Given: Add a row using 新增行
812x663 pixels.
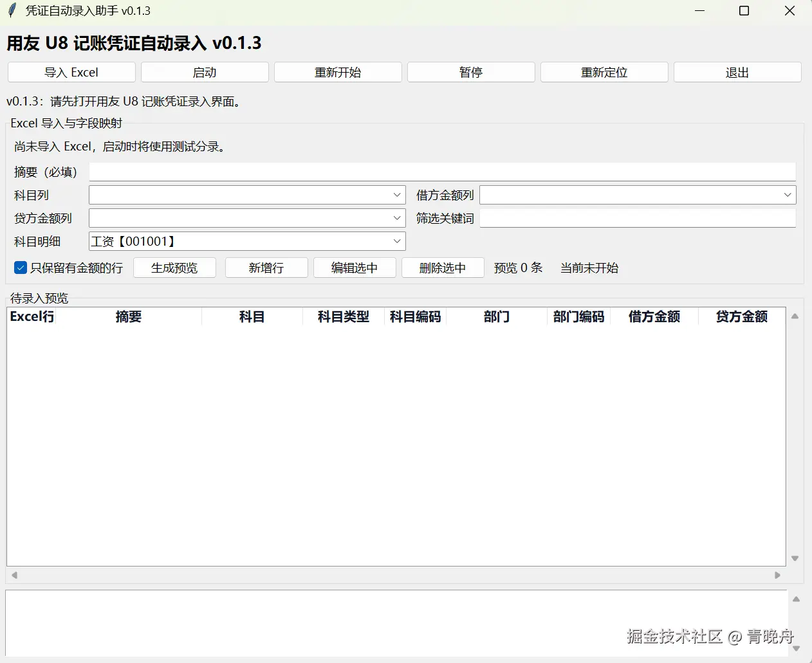Looking at the screenshot, I should pyautogui.click(x=266, y=268).
